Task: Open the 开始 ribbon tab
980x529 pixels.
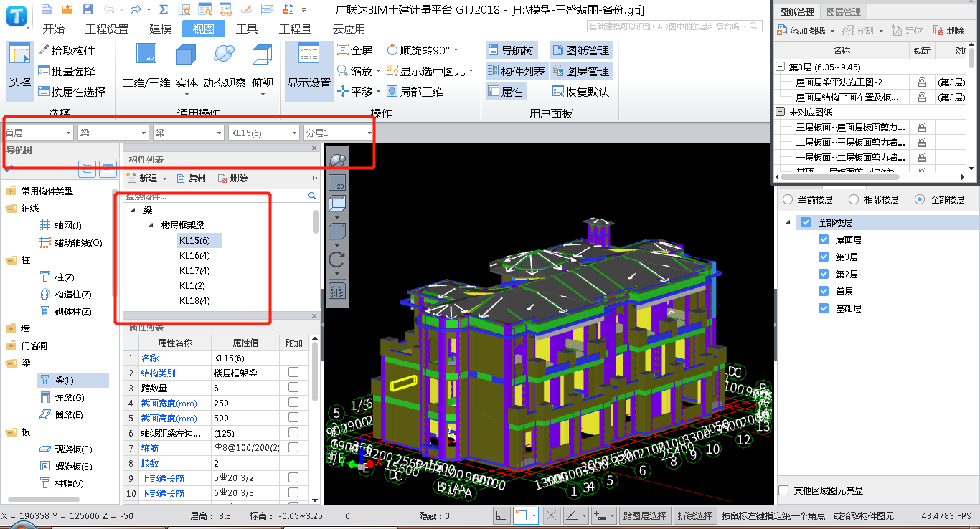Action: coord(54,29)
